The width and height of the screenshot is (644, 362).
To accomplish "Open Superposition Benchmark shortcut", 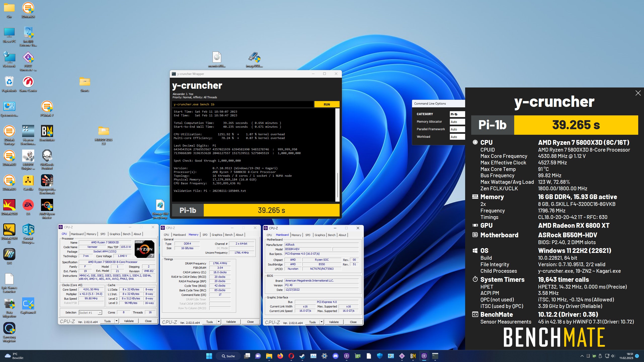I will (47, 184).
